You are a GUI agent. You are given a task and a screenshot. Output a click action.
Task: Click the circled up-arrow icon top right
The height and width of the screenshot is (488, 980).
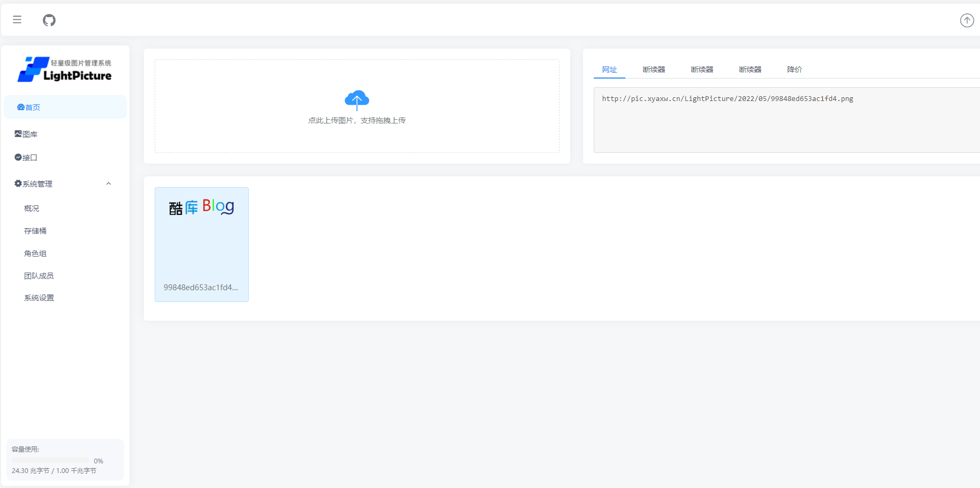(967, 20)
